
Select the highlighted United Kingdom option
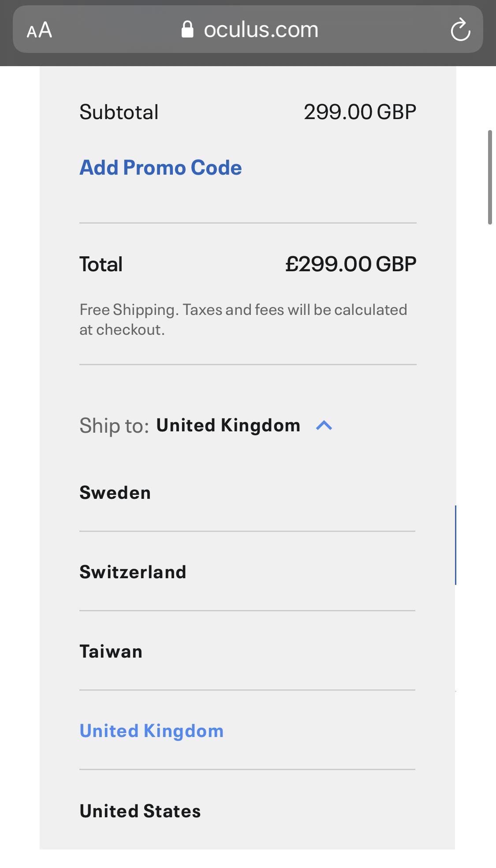[x=152, y=731]
